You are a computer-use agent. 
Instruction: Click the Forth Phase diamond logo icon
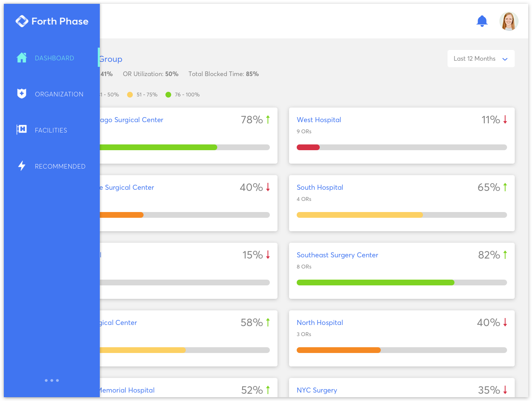(22, 21)
